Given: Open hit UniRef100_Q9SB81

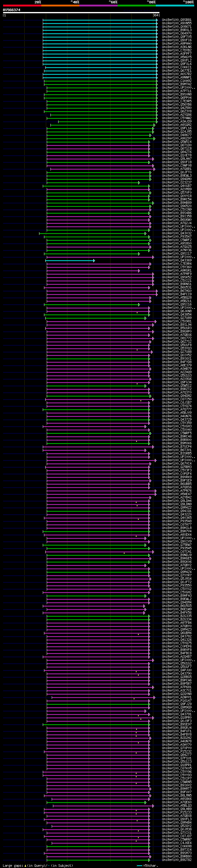Looking at the screenshot, I should coord(177,20).
